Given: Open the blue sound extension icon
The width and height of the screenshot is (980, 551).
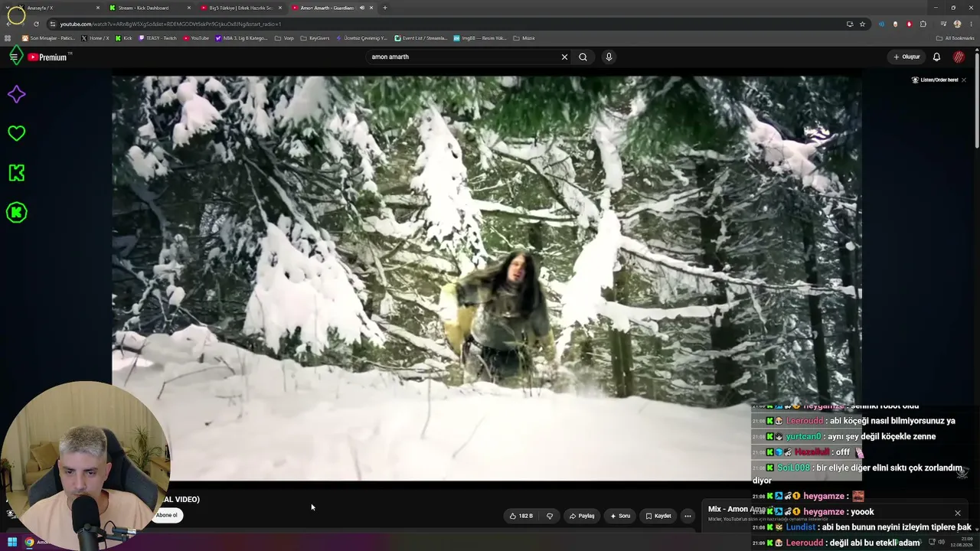Looking at the screenshot, I should point(881,24).
